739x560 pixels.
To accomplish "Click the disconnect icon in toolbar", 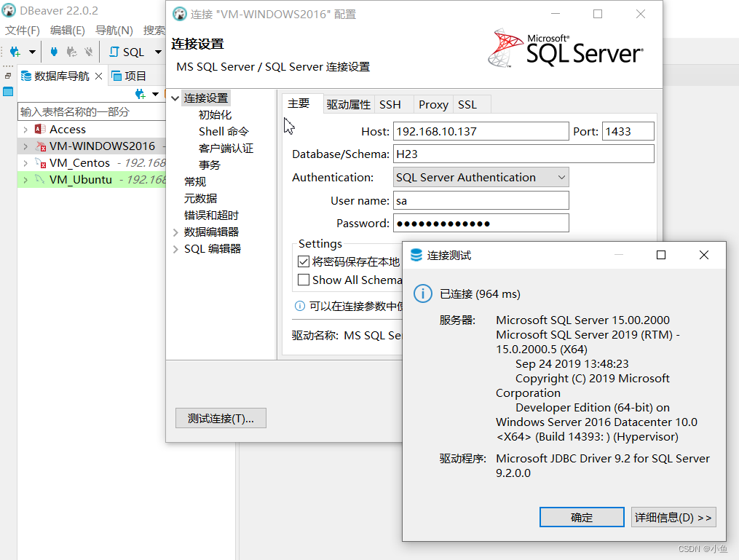I will pyautogui.click(x=89, y=52).
